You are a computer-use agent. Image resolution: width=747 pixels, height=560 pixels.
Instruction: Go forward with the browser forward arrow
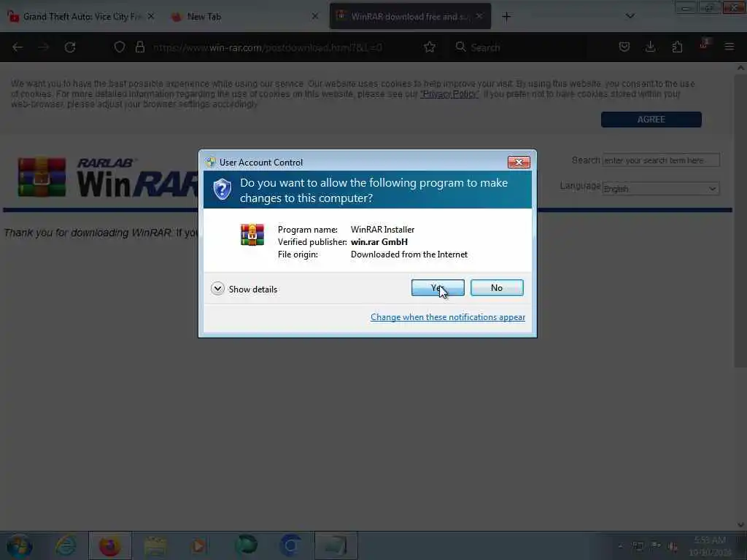[x=44, y=47]
